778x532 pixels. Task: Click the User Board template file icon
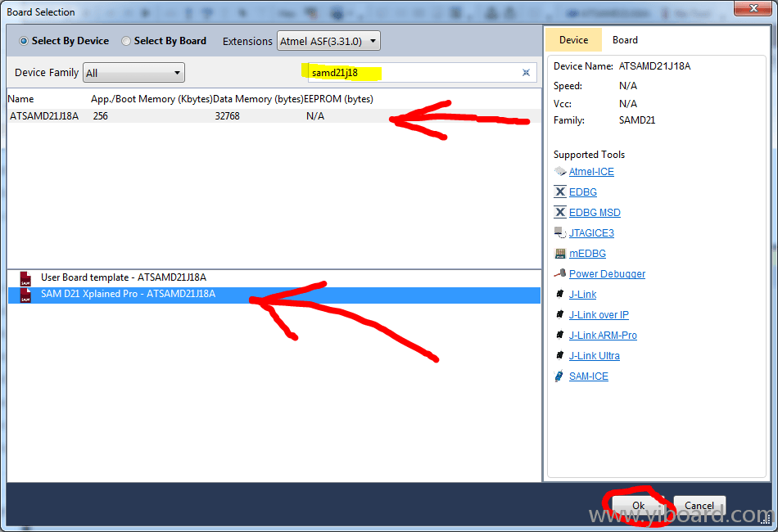(25, 278)
